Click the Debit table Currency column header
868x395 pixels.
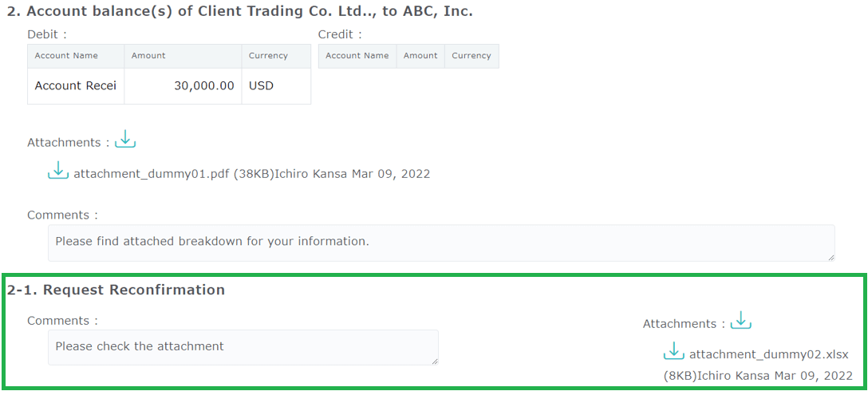click(x=276, y=56)
